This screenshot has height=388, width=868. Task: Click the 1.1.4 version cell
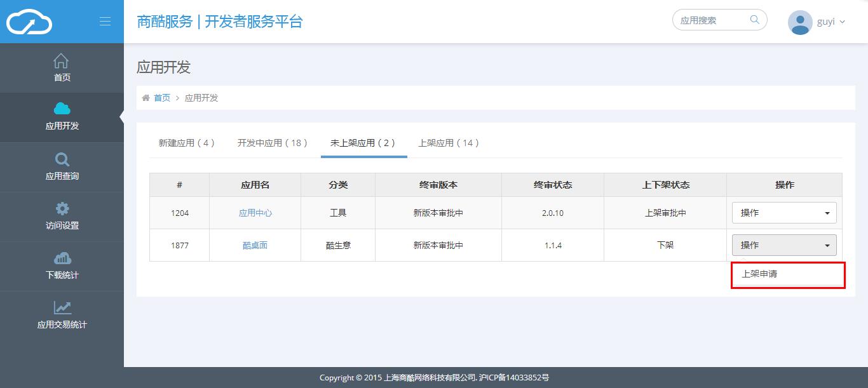[553, 245]
